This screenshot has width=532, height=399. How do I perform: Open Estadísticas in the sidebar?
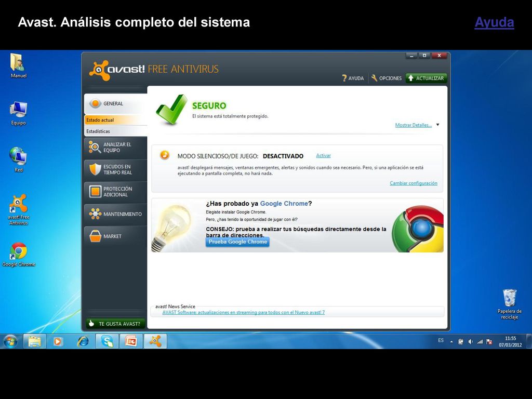(116, 131)
